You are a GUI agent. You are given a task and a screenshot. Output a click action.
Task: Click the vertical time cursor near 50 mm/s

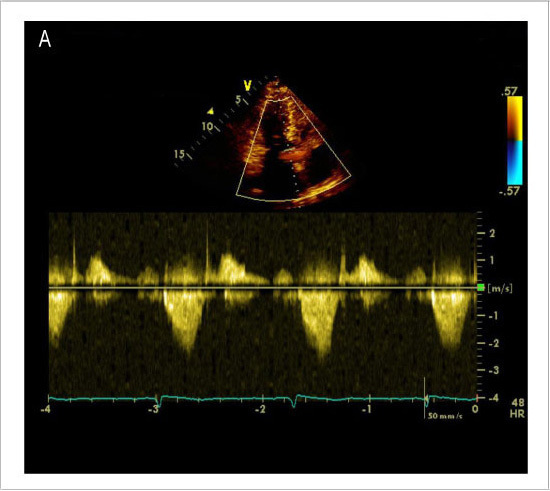pyautogui.click(x=425, y=398)
